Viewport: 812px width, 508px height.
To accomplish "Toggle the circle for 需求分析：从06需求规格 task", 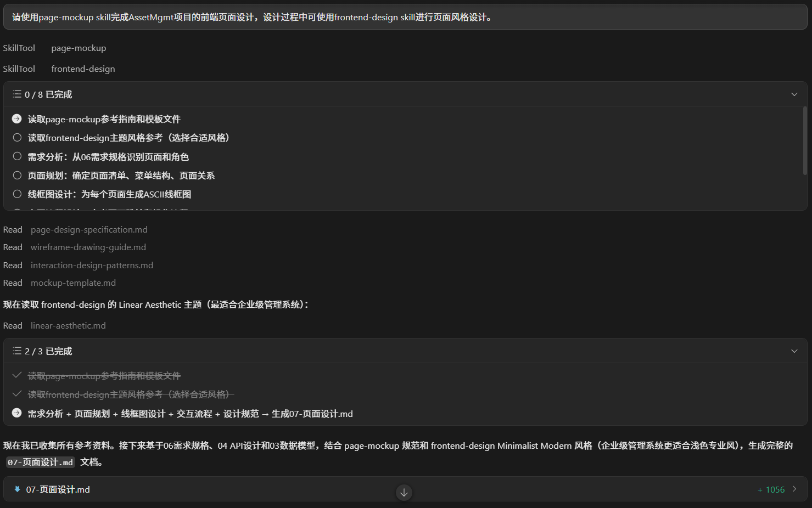I will 17,156.
